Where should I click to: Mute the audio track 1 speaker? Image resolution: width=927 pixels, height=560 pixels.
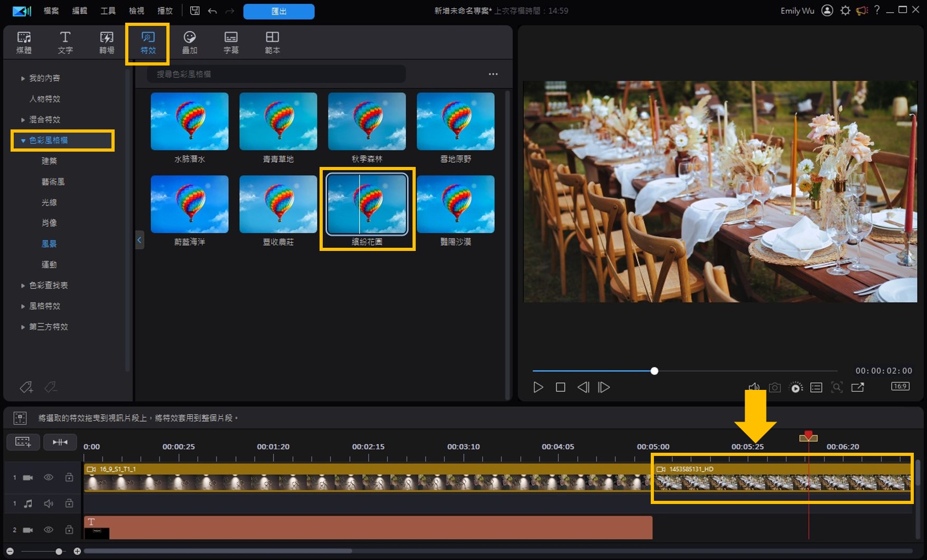(x=49, y=503)
